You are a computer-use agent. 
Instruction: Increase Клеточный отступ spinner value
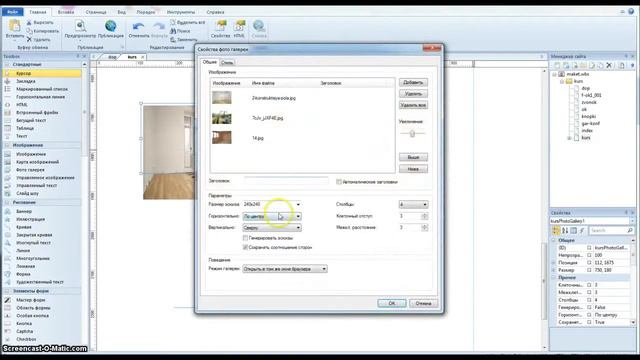(424, 214)
